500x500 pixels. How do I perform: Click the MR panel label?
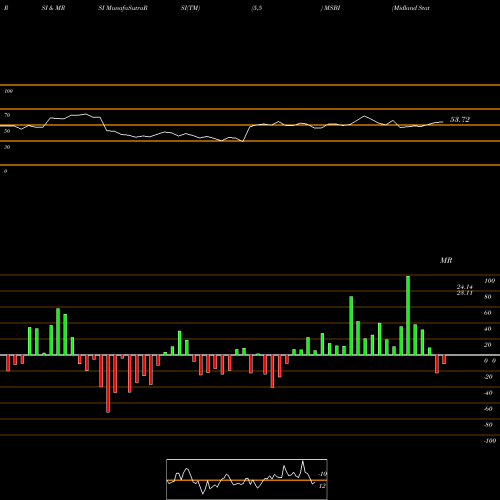446,260
